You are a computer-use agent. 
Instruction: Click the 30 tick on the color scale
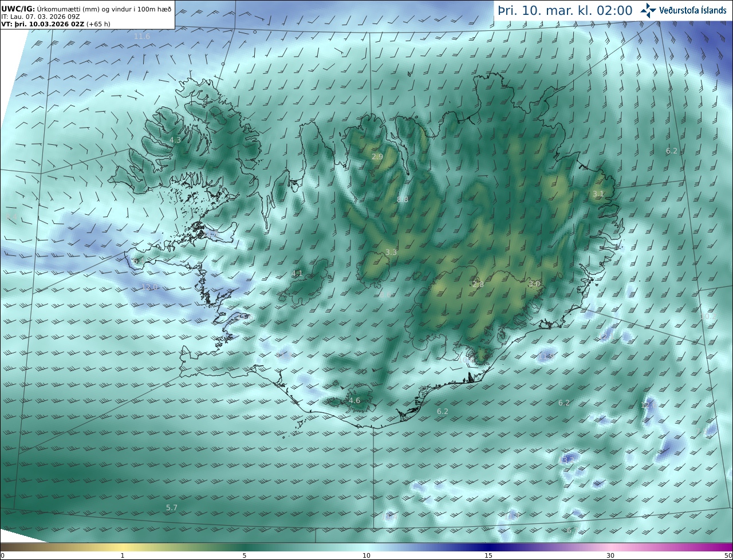point(610,555)
